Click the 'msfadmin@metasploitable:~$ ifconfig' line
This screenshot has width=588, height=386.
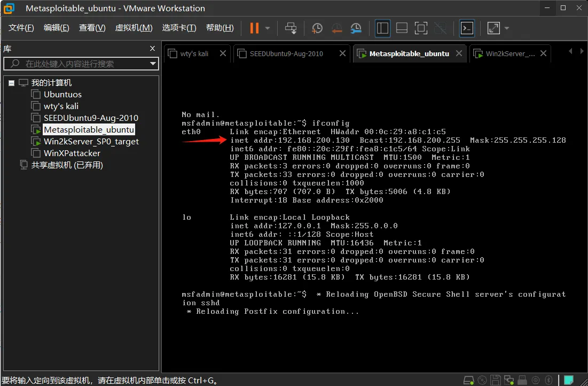[265, 123]
